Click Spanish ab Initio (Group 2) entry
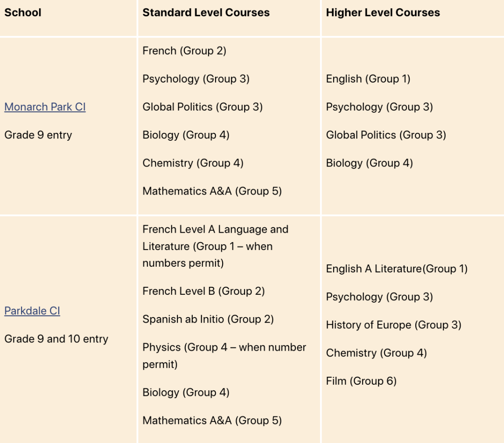Image resolution: width=504 pixels, height=443 pixels. [x=208, y=319]
